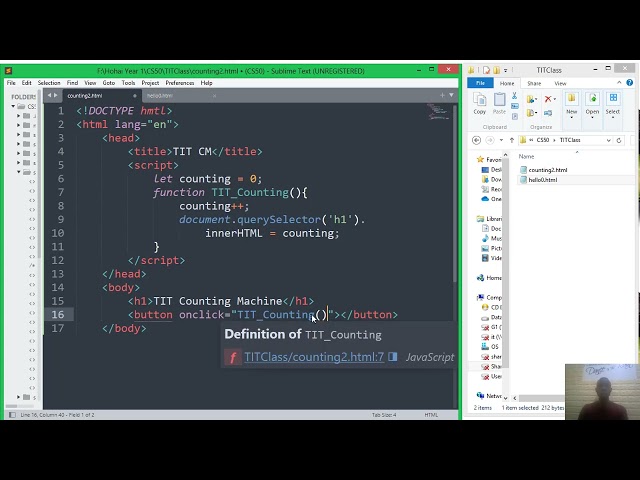Click the new tab plus icon in Sublime

click(442, 95)
